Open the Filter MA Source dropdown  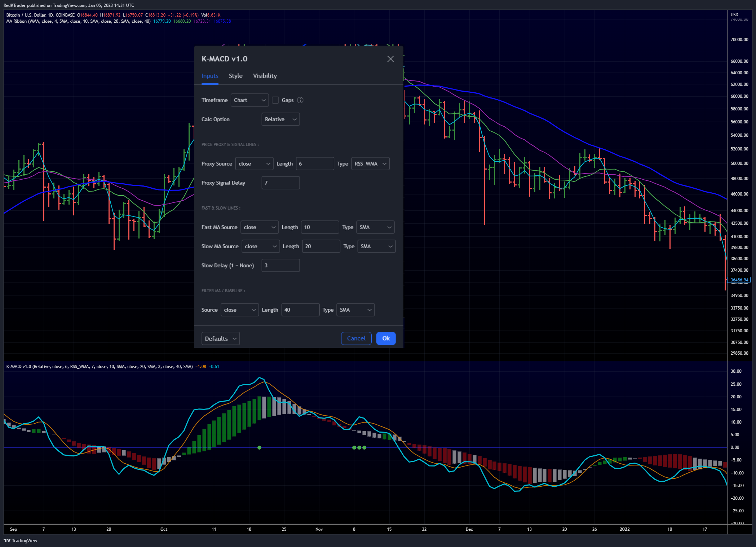coord(240,310)
